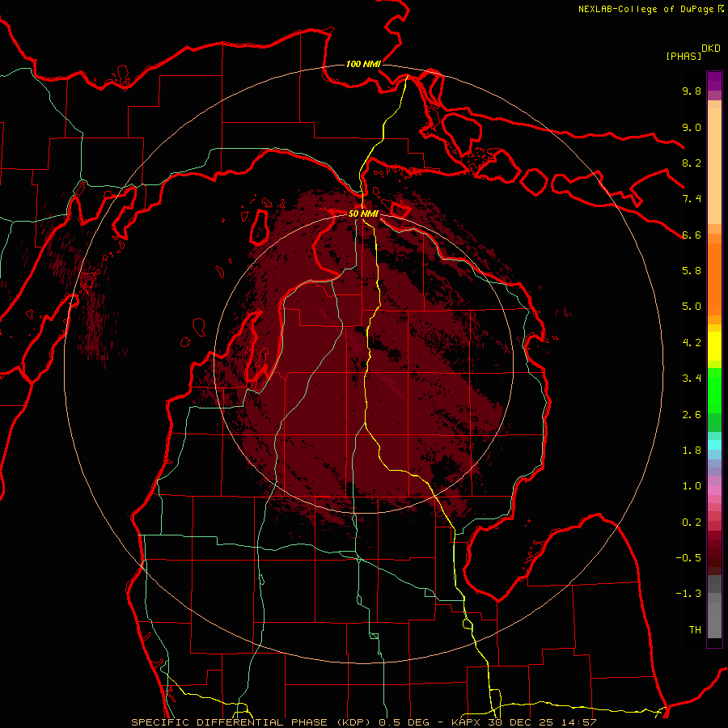This screenshot has width=728, height=728.
Task: Click the yellow segment of the color bar
Action: click(714, 346)
